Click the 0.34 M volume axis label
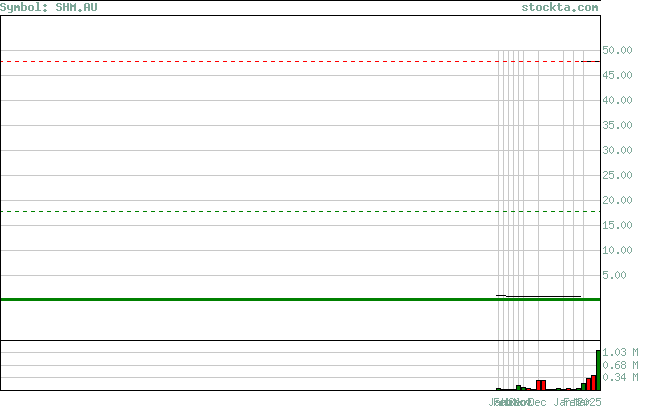Screen dimensions: 655x406 coord(620,378)
